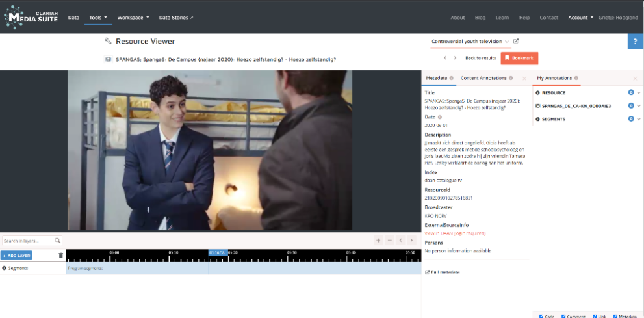Go to previous result arrow
Screen dimensions: 644x318
[x=444, y=58]
